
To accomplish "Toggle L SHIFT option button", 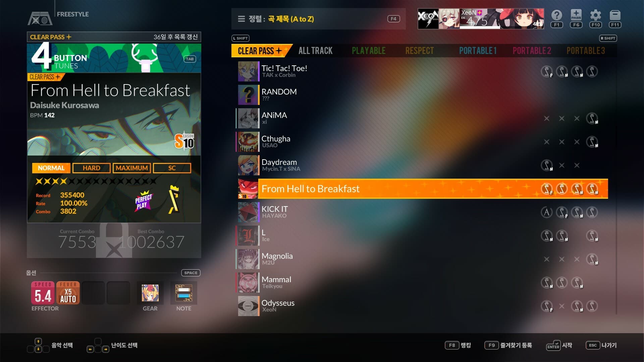I will tap(241, 38).
